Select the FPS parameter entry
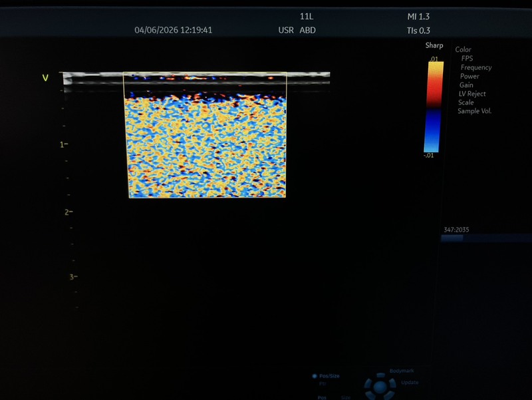This screenshot has height=400, width=532. click(467, 59)
